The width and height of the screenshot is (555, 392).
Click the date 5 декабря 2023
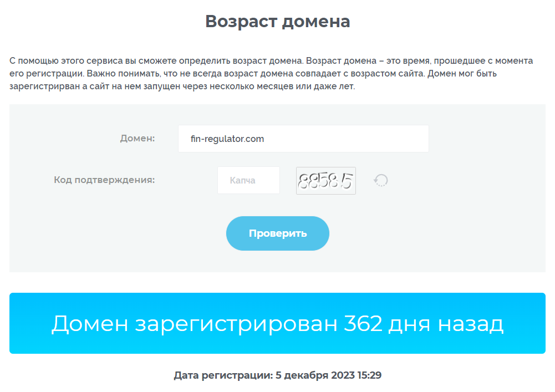coord(315,375)
